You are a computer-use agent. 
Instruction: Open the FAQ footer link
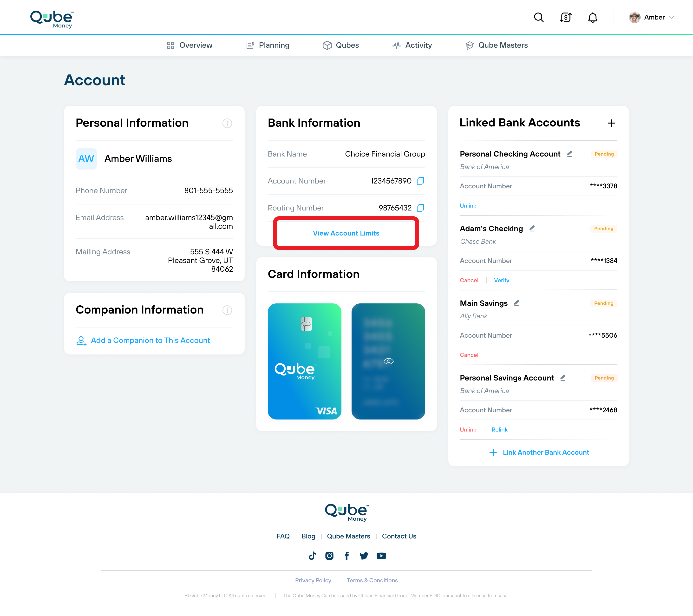[x=283, y=536]
